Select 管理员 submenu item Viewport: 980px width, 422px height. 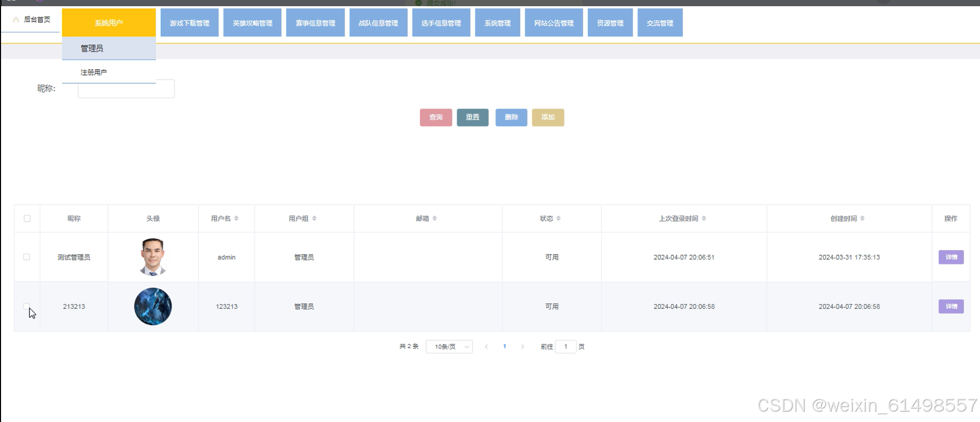(x=109, y=48)
